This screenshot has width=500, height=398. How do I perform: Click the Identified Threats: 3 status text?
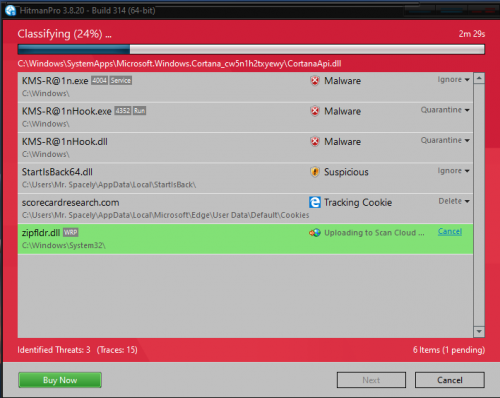(54, 350)
